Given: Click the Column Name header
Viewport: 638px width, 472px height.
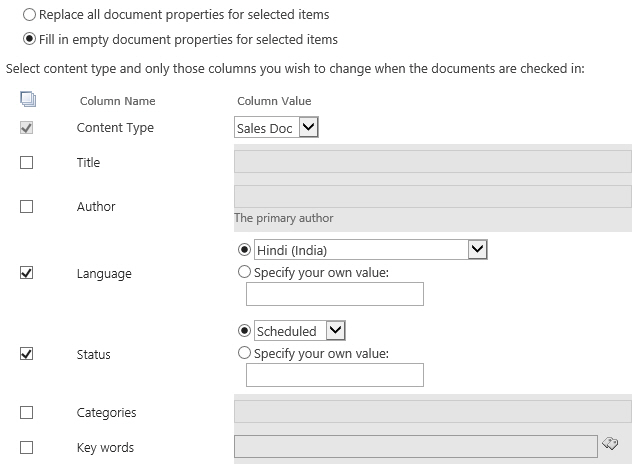Looking at the screenshot, I should 118,101.
